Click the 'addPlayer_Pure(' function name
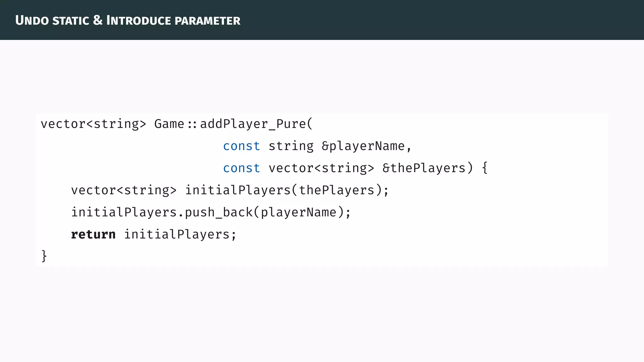 click(x=256, y=124)
